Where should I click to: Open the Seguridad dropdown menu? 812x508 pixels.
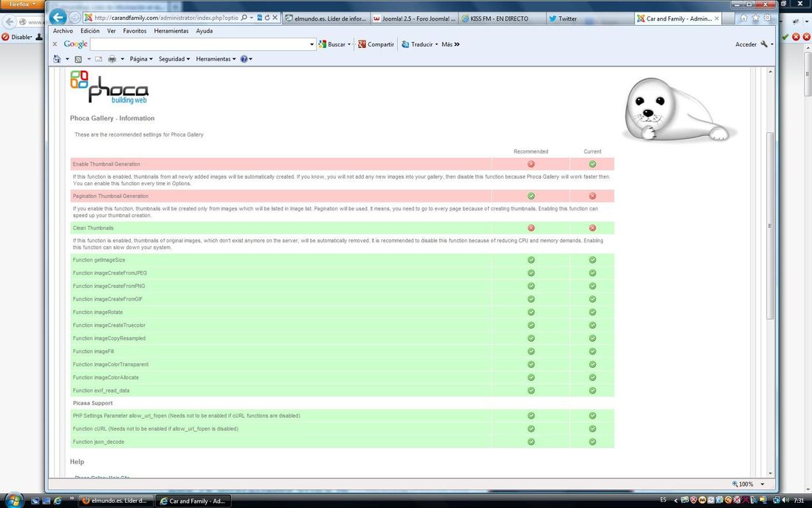pos(174,59)
